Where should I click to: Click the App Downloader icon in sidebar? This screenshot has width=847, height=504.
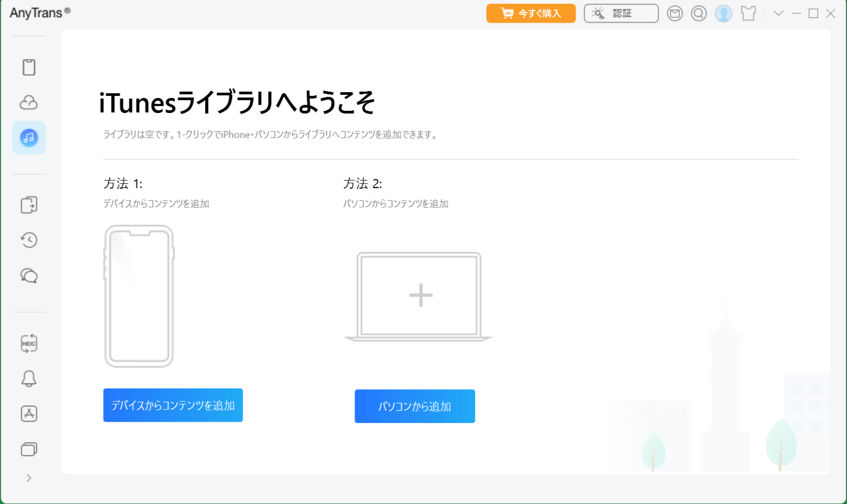coord(29,414)
